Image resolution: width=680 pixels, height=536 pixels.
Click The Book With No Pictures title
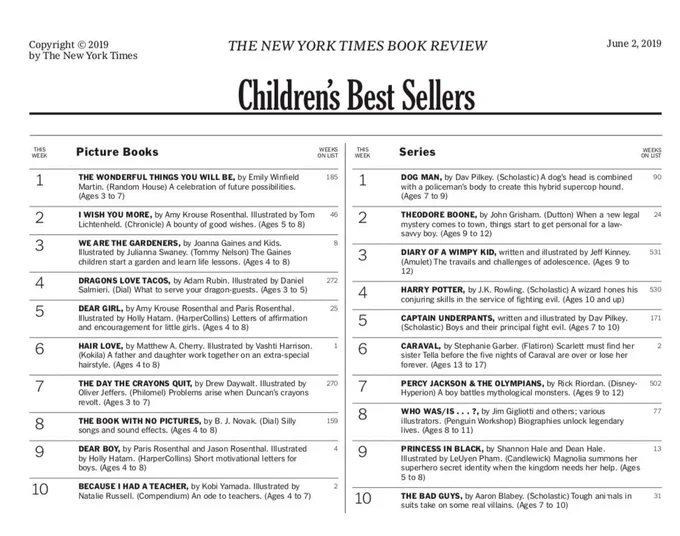click(140, 421)
